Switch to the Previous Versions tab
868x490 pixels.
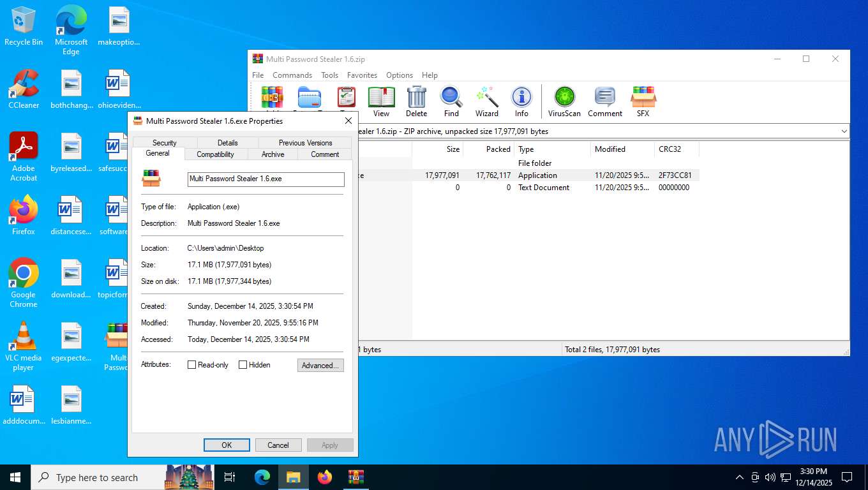[x=305, y=143]
